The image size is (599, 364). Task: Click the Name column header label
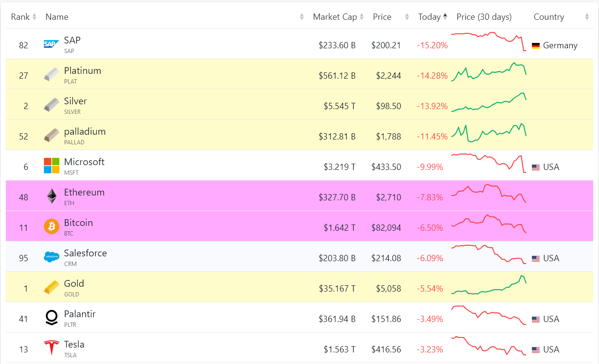tap(57, 17)
